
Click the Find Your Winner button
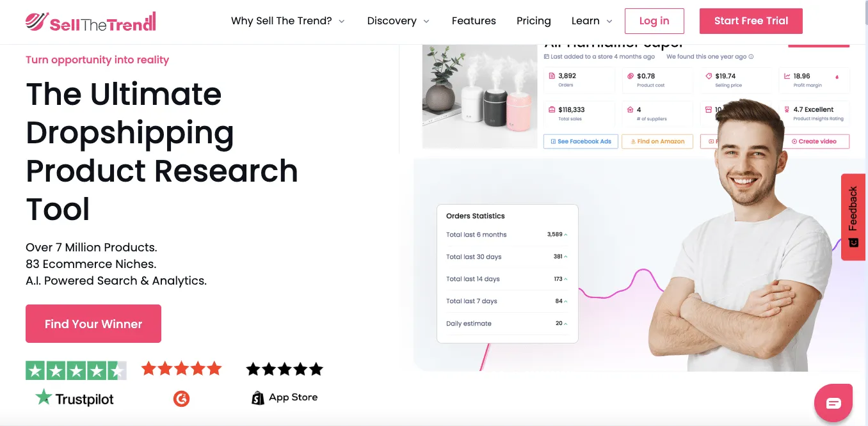(93, 324)
